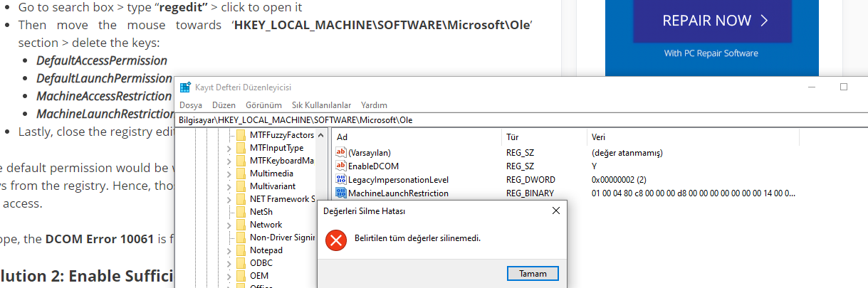Click the EnableDCOM string value icon
Image resolution: width=868 pixels, height=288 pixels.
point(340,166)
